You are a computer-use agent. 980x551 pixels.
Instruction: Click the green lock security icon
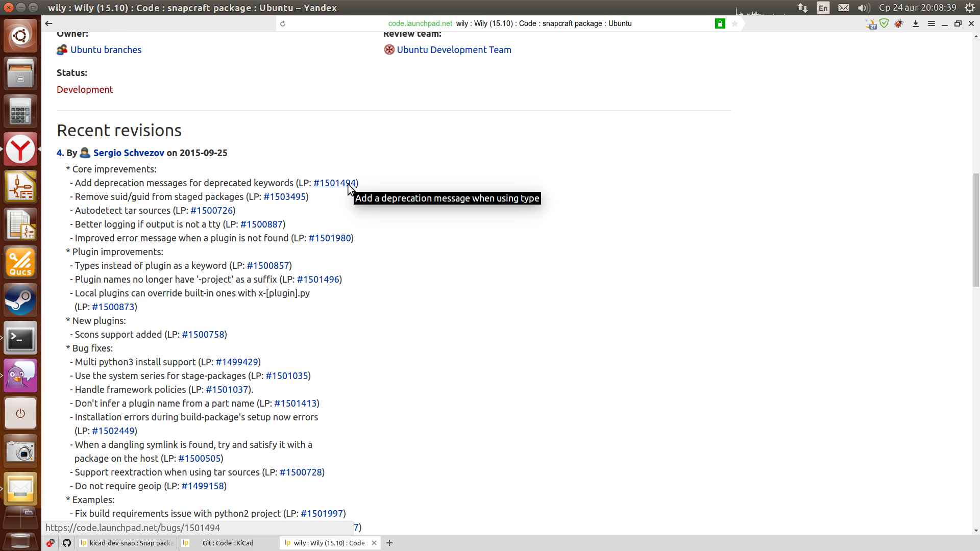(720, 23)
